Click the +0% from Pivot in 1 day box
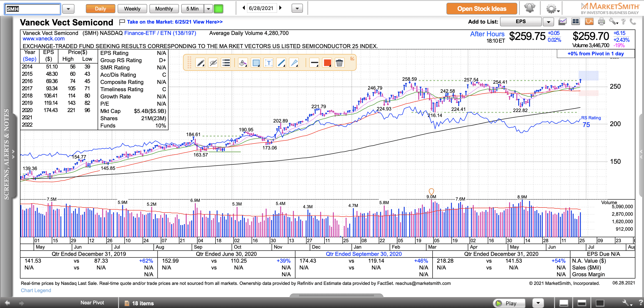 (595, 54)
